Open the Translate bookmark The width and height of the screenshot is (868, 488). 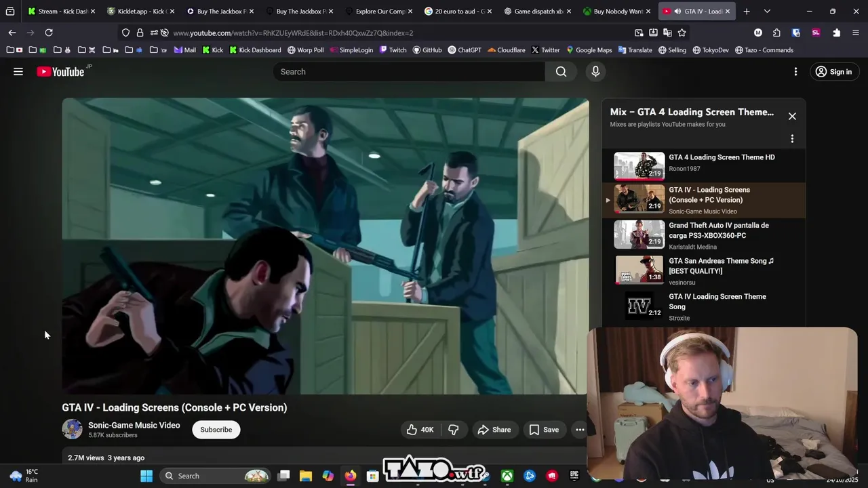pyautogui.click(x=635, y=50)
